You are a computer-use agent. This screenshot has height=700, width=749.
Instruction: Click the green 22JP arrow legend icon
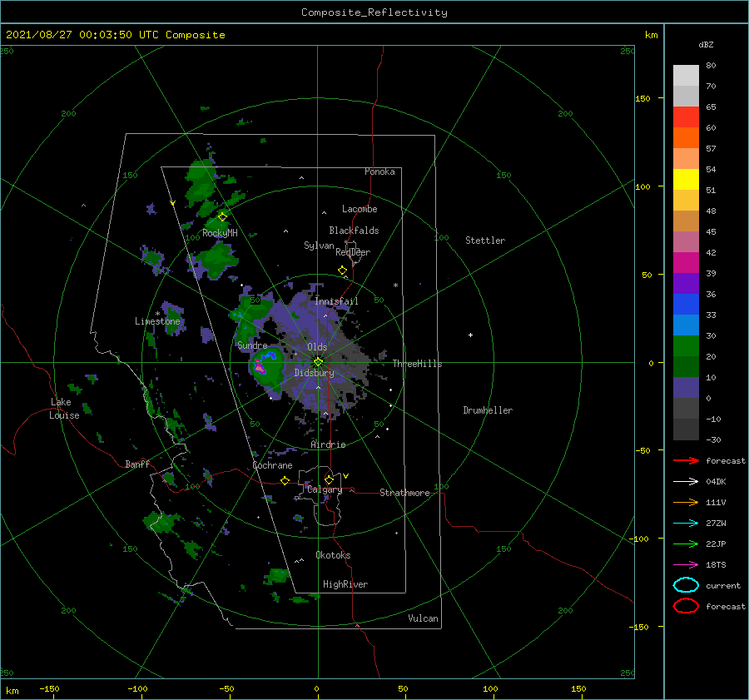tap(686, 544)
